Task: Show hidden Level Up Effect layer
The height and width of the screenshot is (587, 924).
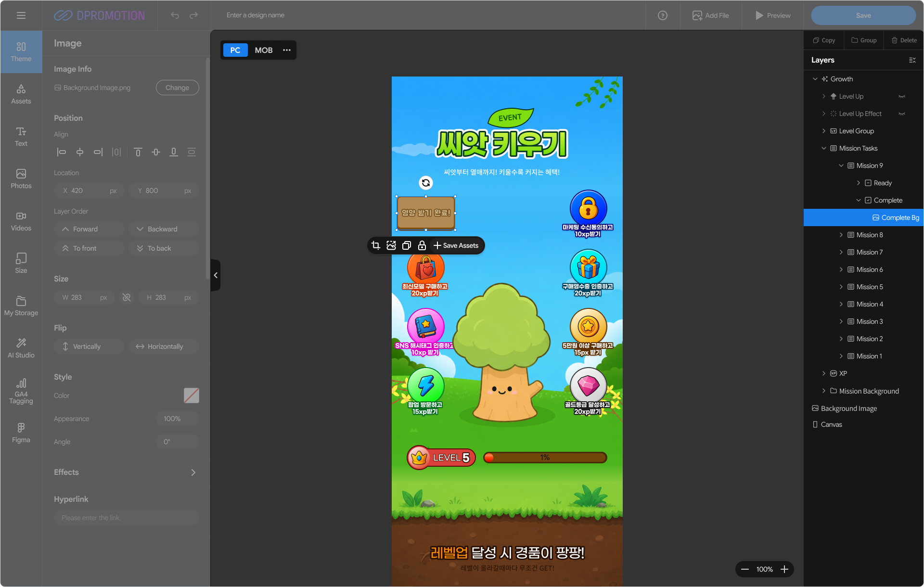Action: click(902, 114)
